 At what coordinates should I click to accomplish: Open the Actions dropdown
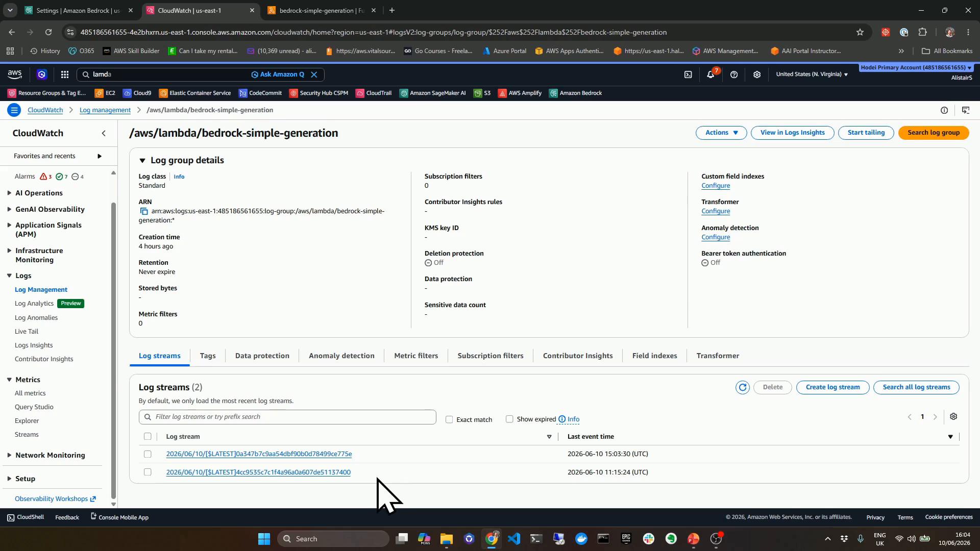coord(721,133)
